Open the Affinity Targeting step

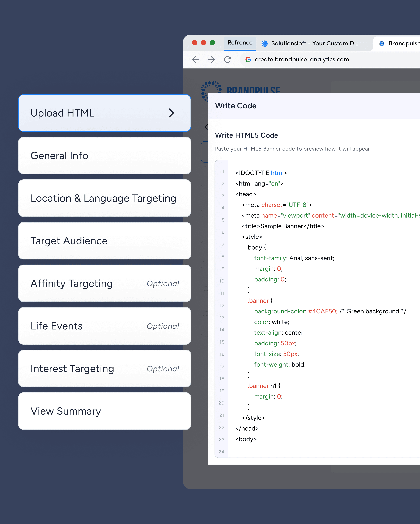105,283
